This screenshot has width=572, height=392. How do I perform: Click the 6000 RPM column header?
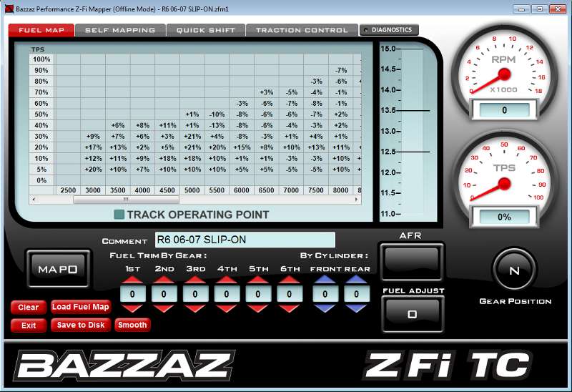coord(242,190)
